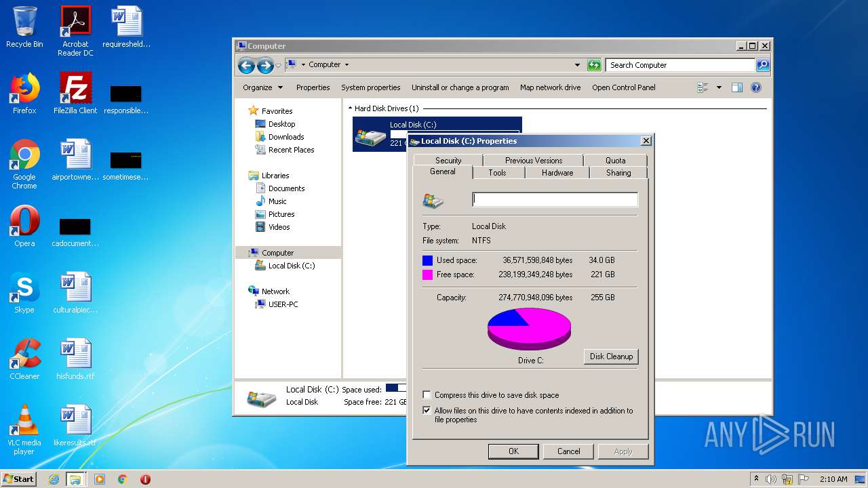The width and height of the screenshot is (868, 488).
Task: Select the likeresults.rtf document icon
Action: pyautogui.click(x=75, y=426)
